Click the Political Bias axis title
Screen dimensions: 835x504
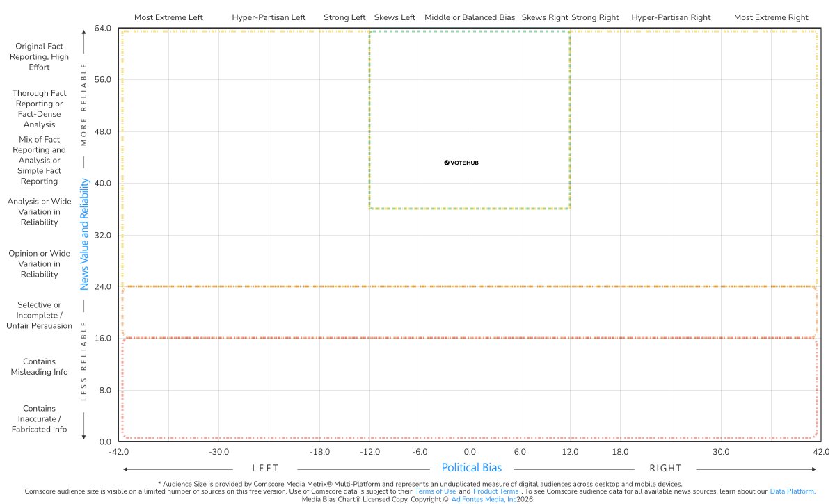pyautogui.click(x=471, y=468)
